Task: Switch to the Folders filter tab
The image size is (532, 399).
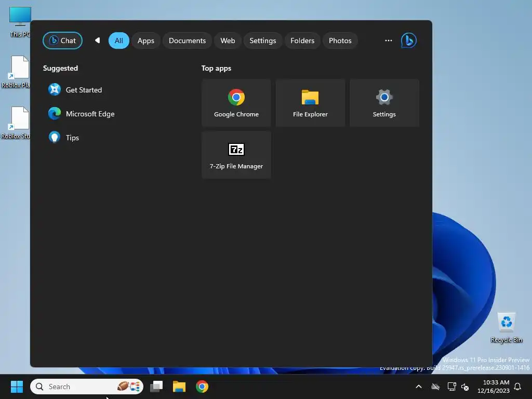Action: [302, 41]
